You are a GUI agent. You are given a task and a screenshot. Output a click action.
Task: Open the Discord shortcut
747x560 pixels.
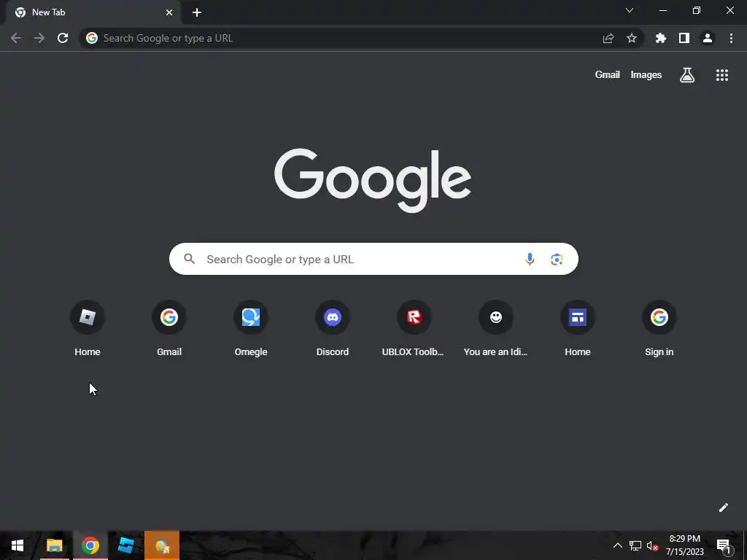(333, 317)
